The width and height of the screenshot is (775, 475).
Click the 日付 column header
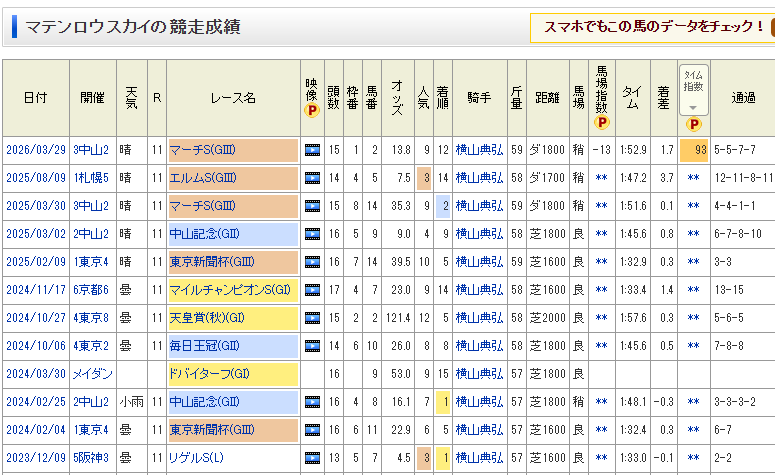(x=35, y=97)
